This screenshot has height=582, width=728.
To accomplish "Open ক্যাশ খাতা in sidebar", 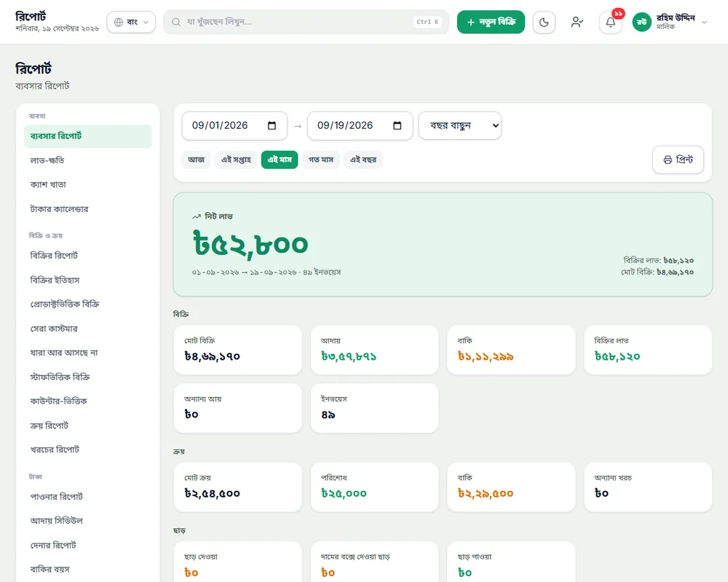I will click(x=88, y=185).
